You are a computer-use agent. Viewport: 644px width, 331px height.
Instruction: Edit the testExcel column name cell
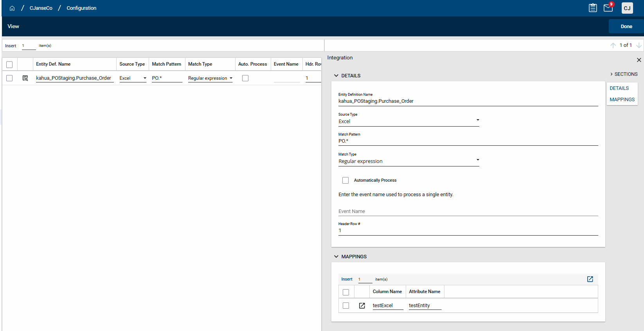coord(388,306)
